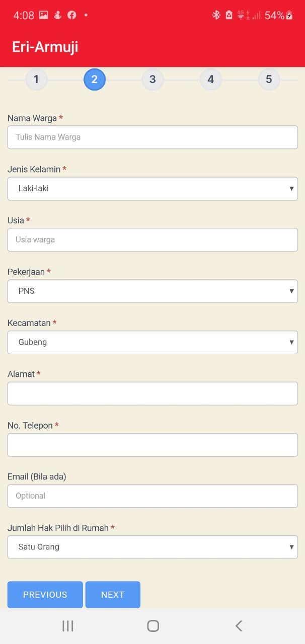
Task: Jump to step 3 circle
Action: 152,79
